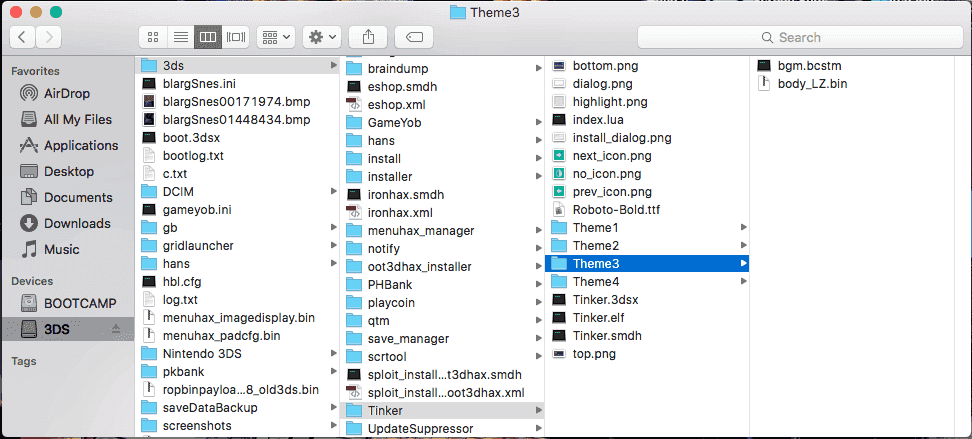
Task: Go back with the back arrow
Action: pyautogui.click(x=22, y=37)
